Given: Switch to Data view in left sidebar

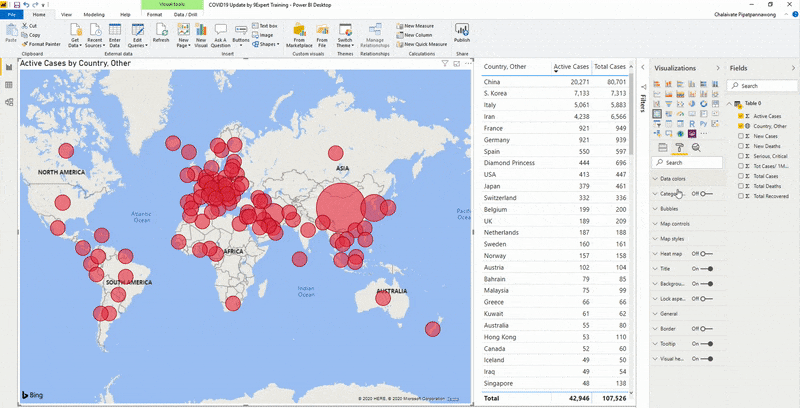Looking at the screenshot, I should (9, 85).
